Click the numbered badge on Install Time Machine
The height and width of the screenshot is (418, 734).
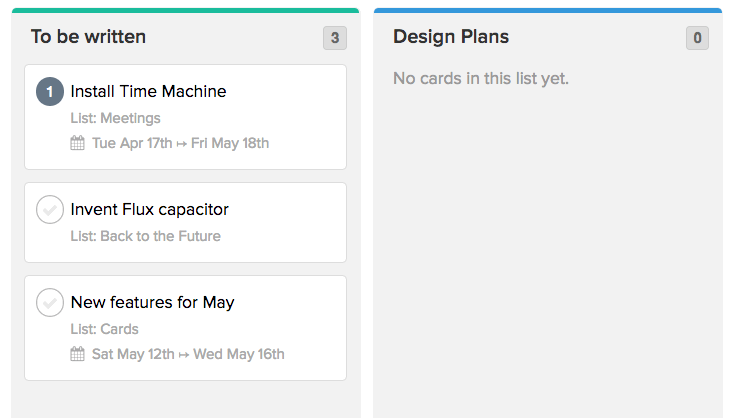click(50, 91)
